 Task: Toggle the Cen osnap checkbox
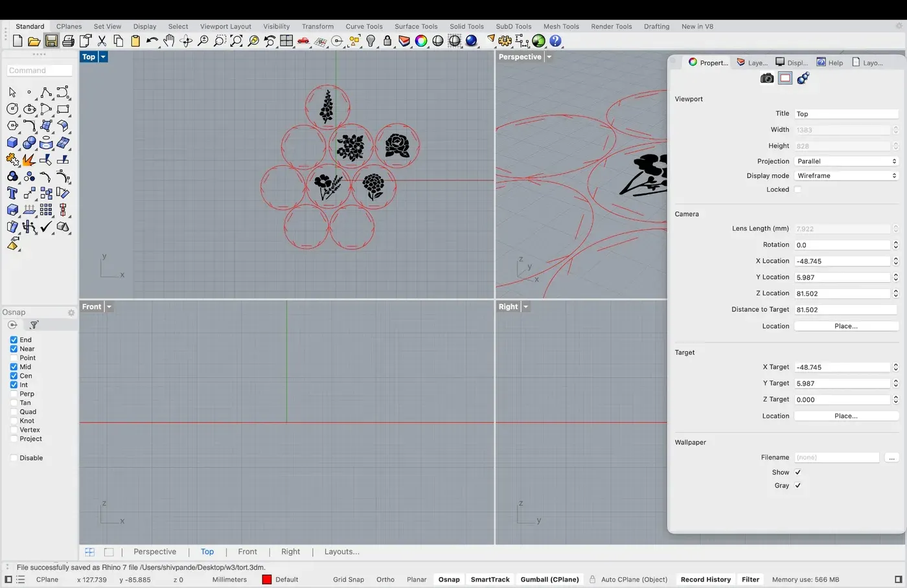click(x=14, y=376)
